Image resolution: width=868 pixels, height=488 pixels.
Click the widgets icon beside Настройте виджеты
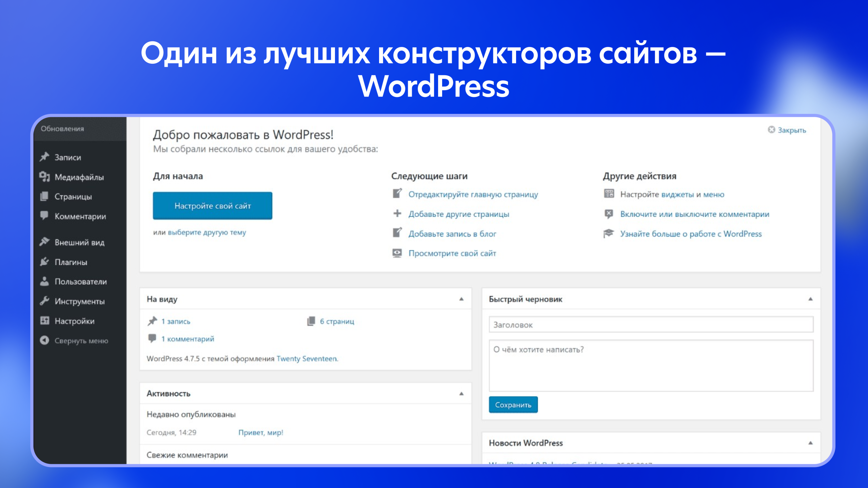point(609,194)
